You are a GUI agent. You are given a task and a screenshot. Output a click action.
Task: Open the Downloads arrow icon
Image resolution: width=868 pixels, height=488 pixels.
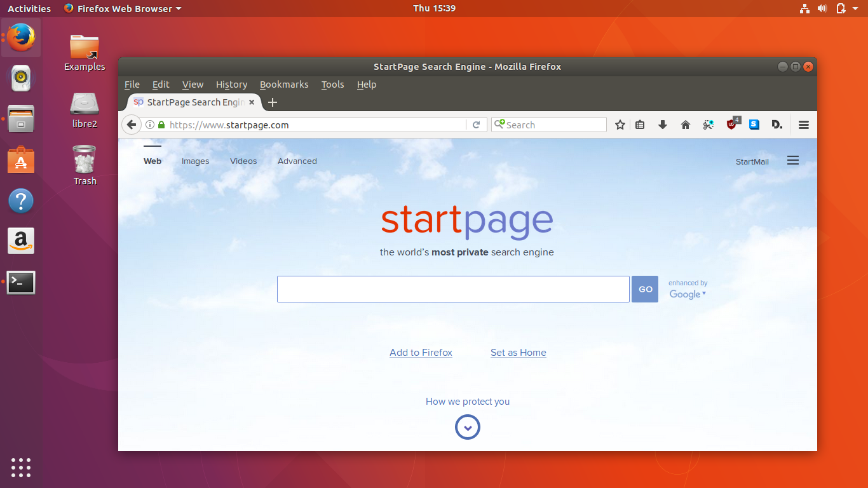663,125
